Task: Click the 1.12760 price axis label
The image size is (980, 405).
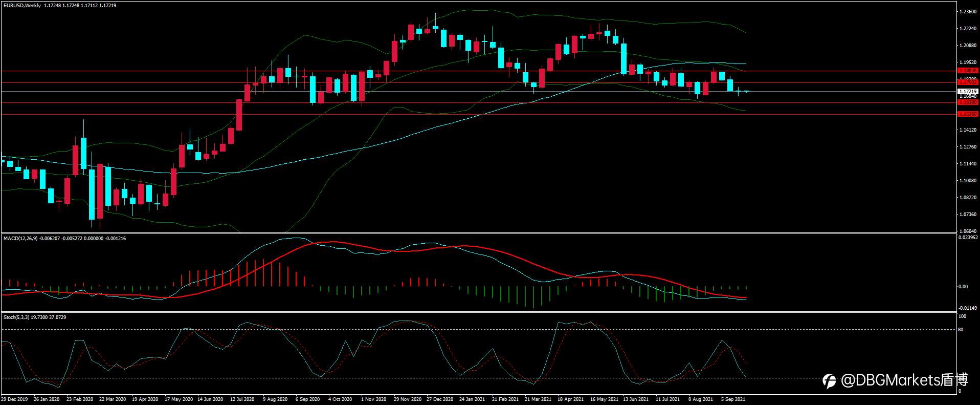Action: tap(968, 147)
